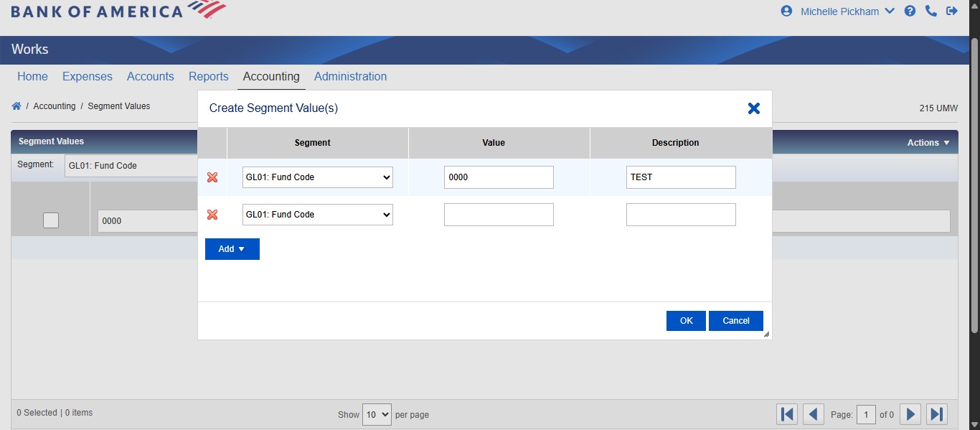
Task: Cancel the Create Segment Value(s) dialog
Action: click(x=736, y=320)
